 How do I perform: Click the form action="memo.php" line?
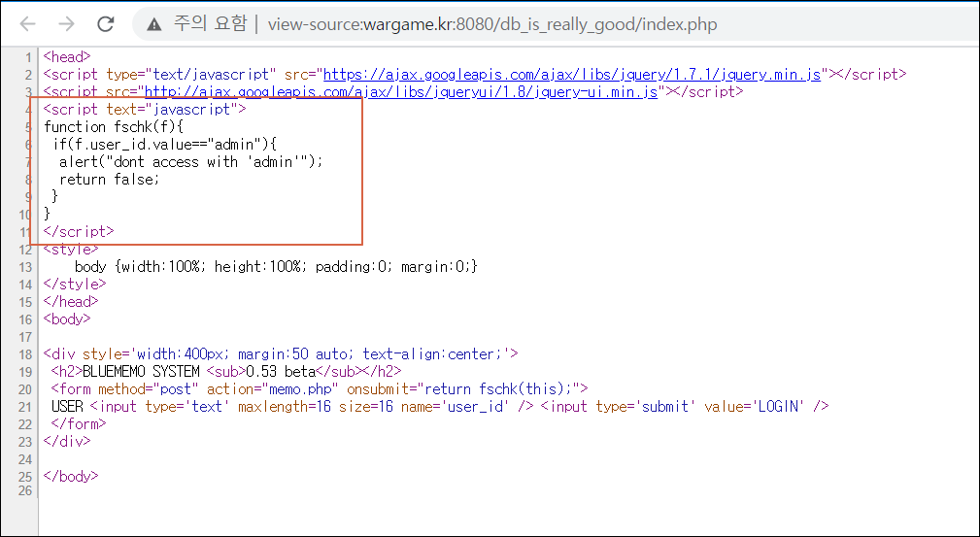point(320,388)
